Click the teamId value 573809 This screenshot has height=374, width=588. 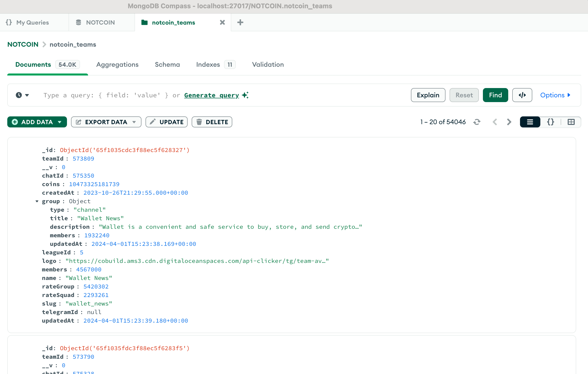point(83,159)
